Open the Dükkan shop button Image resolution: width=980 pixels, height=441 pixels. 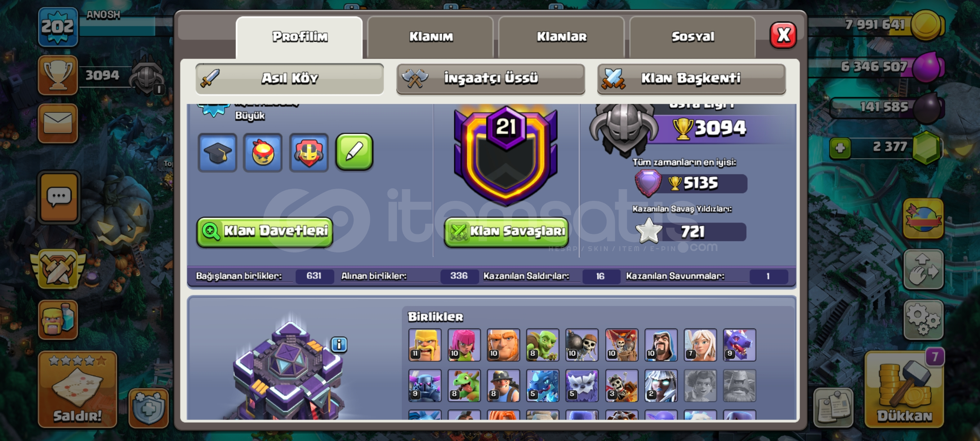click(x=904, y=390)
